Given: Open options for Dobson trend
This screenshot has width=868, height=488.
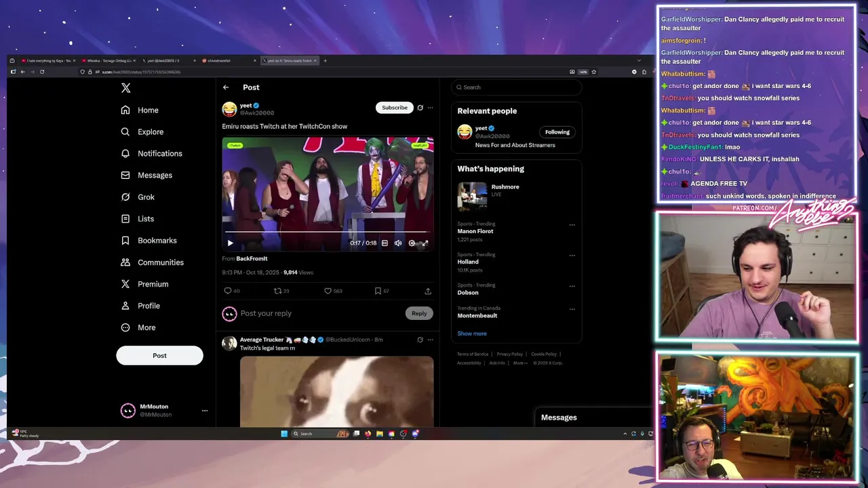Looking at the screenshot, I should (x=572, y=286).
